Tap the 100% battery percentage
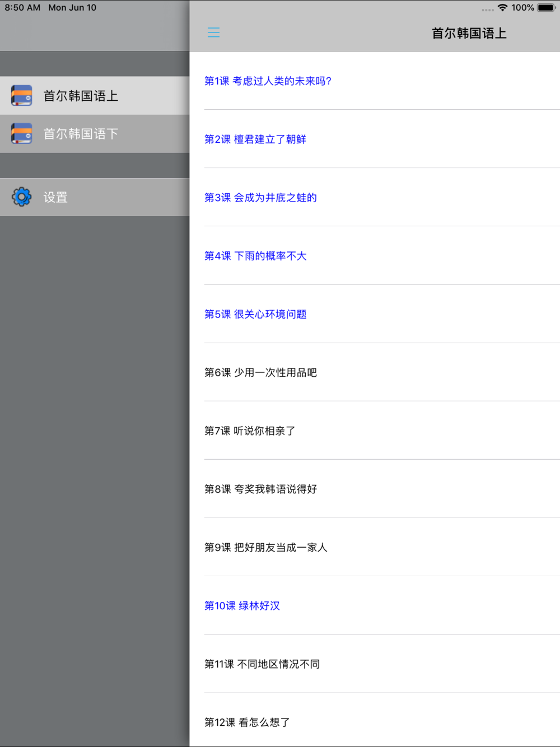The image size is (560, 747). pyautogui.click(x=522, y=8)
